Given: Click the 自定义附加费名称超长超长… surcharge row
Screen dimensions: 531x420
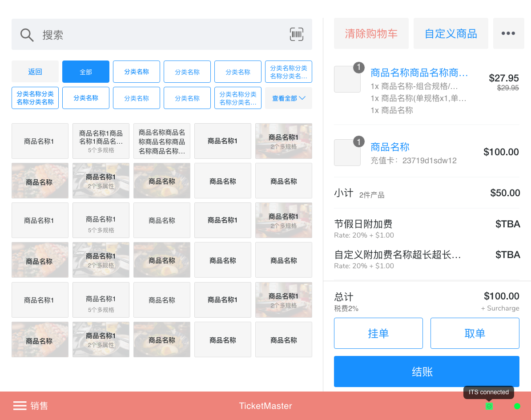Looking at the screenshot, I should (x=426, y=259).
